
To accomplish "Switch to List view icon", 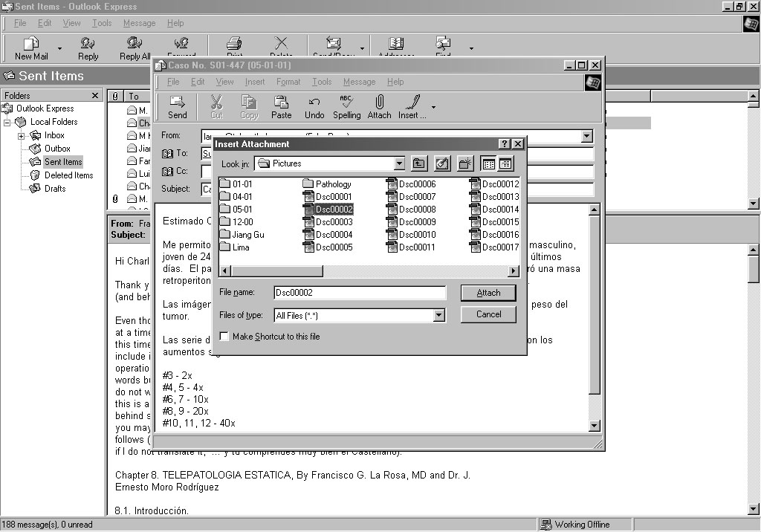I will pyautogui.click(x=488, y=163).
